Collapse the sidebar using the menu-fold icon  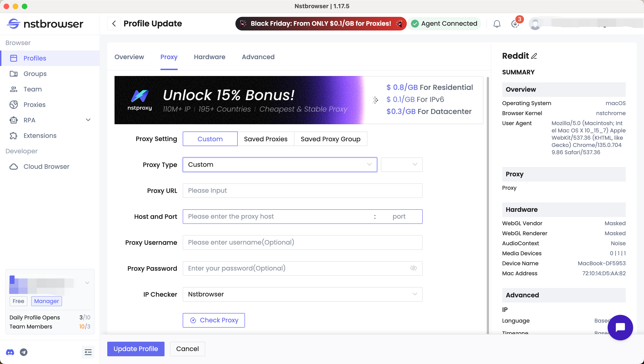point(88,352)
